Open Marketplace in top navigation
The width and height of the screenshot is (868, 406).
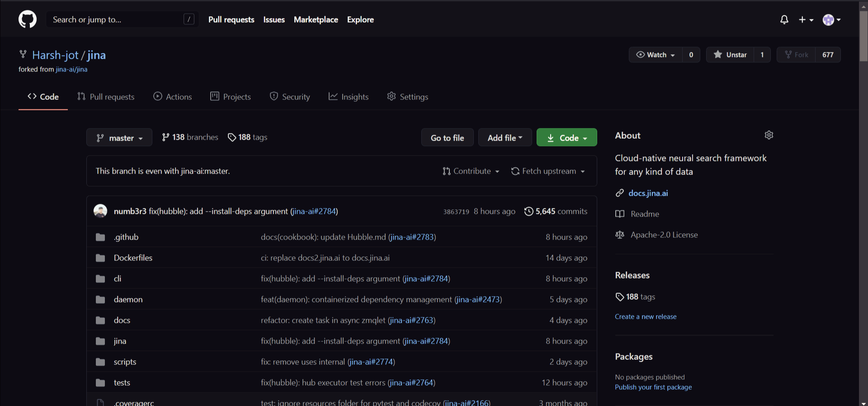(x=316, y=19)
